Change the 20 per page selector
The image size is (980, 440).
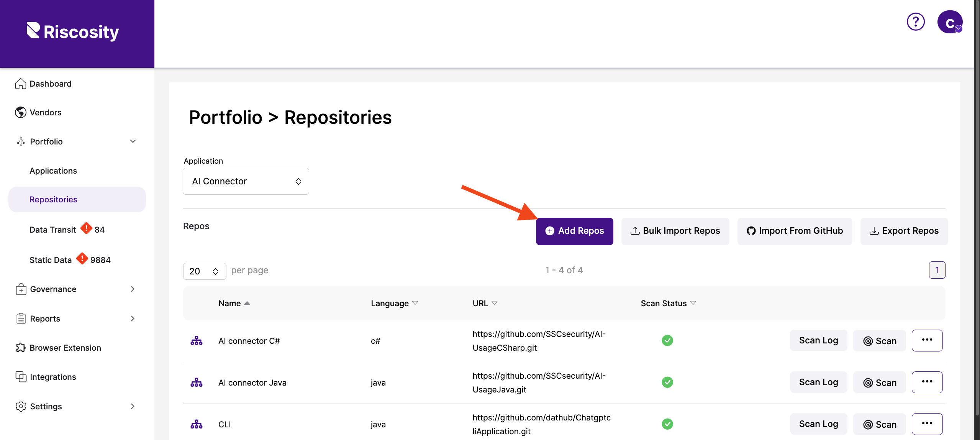point(205,271)
